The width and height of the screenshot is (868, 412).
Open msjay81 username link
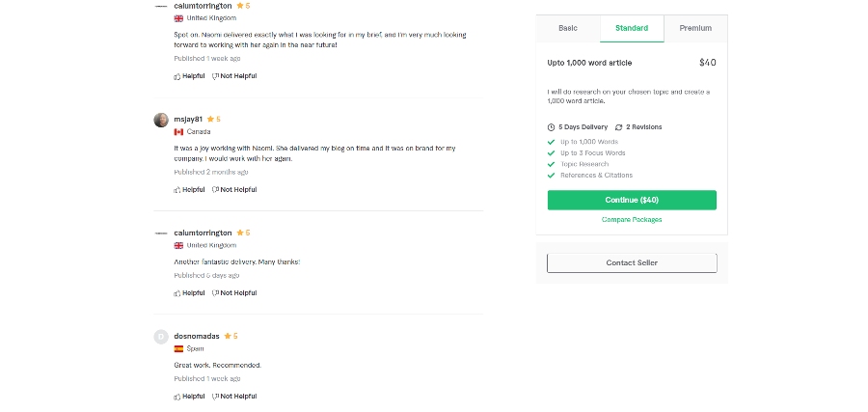[188, 119]
